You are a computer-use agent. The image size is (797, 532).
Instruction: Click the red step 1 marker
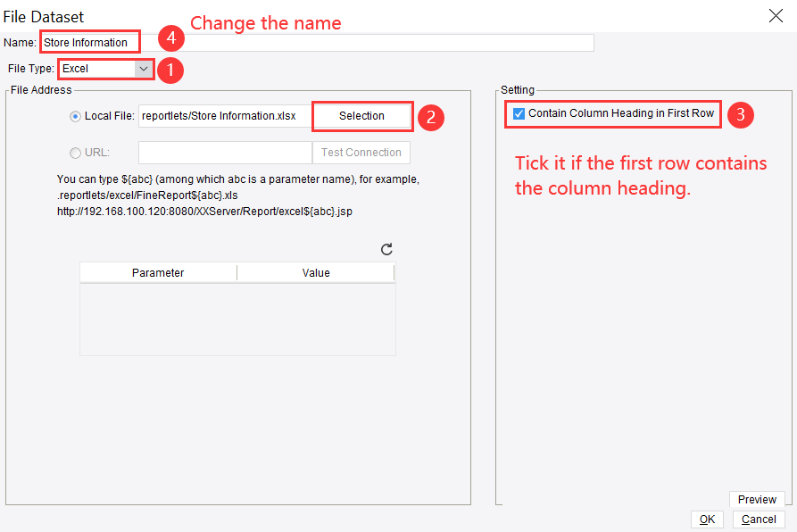170,69
